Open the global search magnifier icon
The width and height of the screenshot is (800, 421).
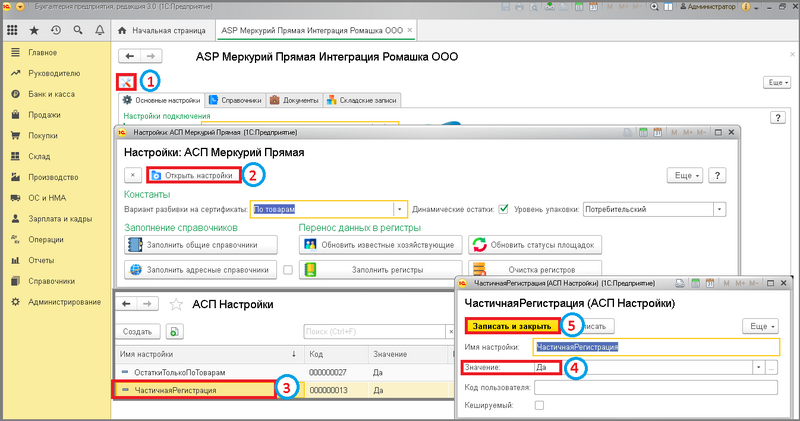(78, 31)
